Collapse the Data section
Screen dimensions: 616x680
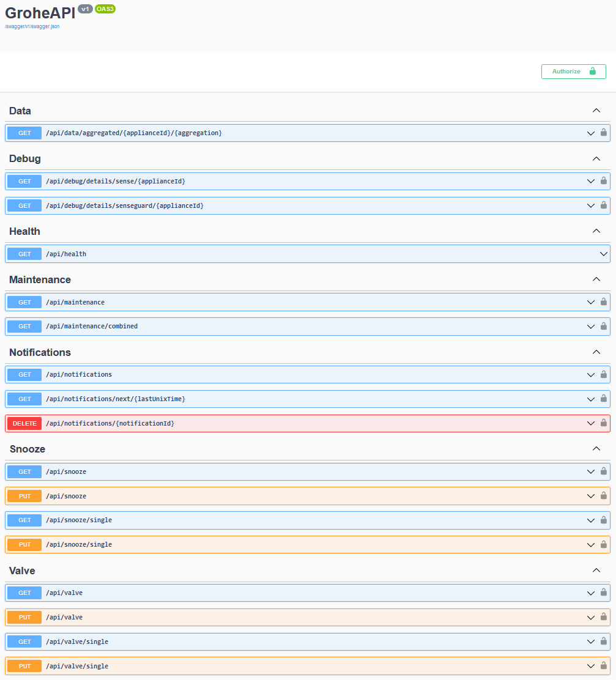point(596,111)
